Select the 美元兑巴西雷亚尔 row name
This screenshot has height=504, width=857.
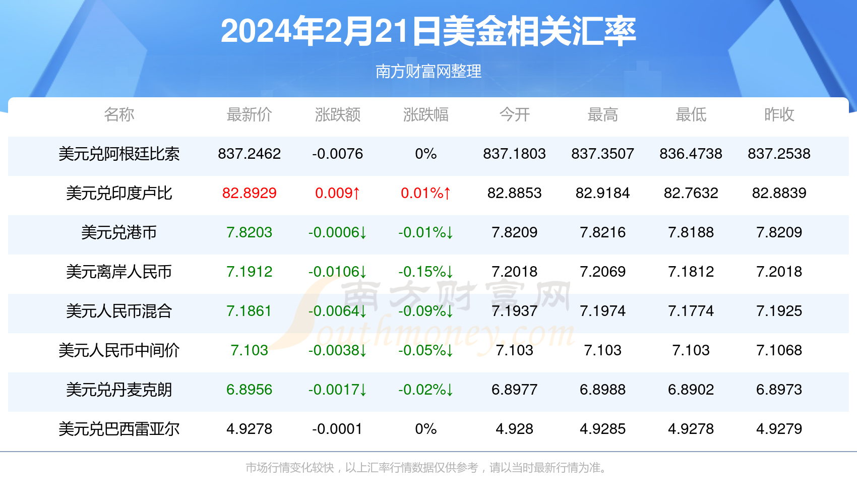coord(119,429)
